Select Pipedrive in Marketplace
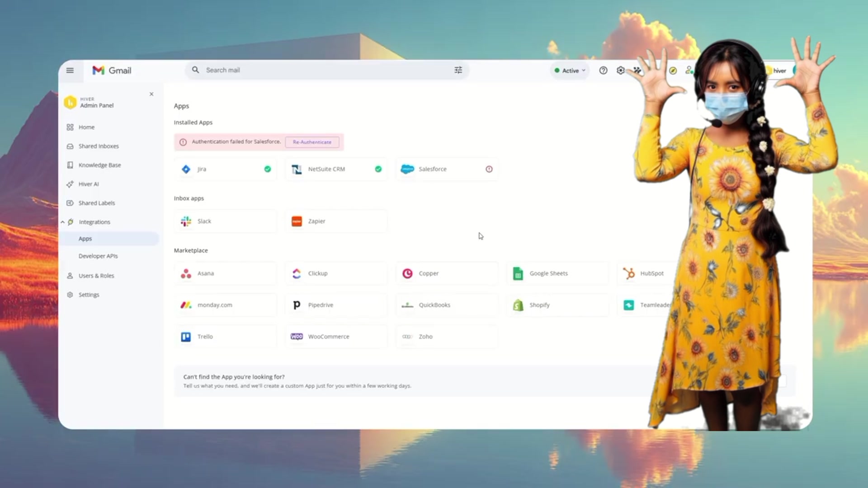Viewport: 868px width, 488px height. point(336,305)
